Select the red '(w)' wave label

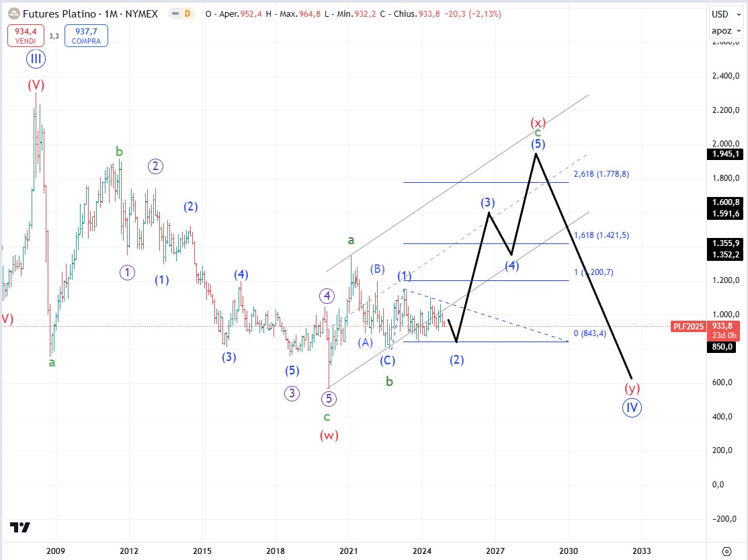click(x=329, y=435)
